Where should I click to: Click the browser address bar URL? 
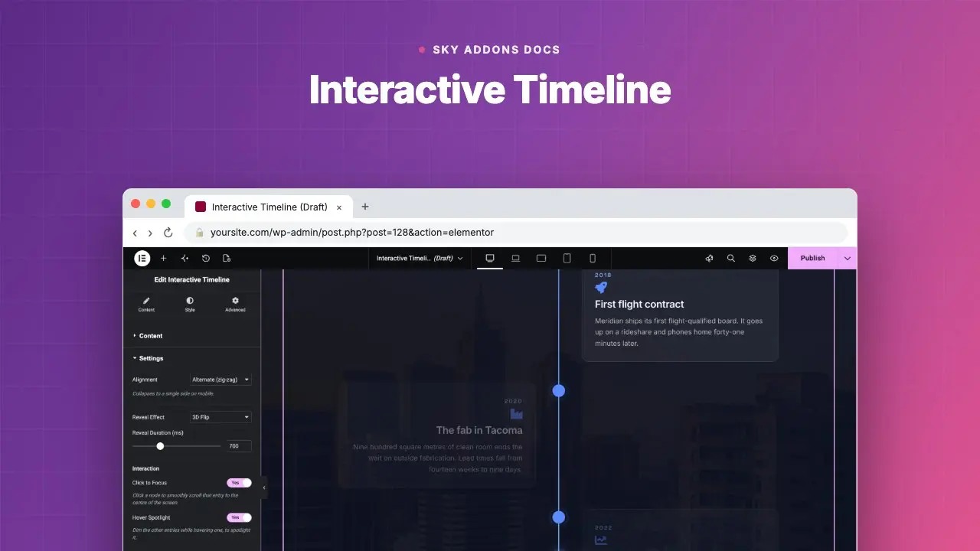(x=352, y=233)
